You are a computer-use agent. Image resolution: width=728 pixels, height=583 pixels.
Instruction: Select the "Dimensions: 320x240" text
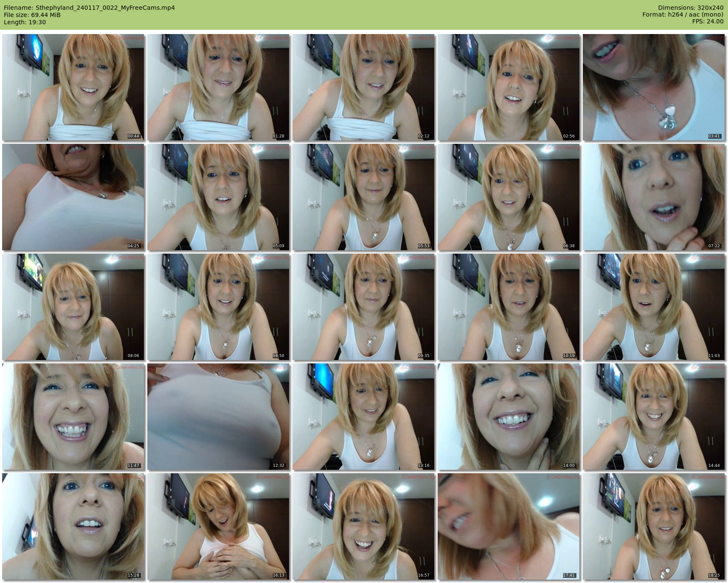coord(691,8)
